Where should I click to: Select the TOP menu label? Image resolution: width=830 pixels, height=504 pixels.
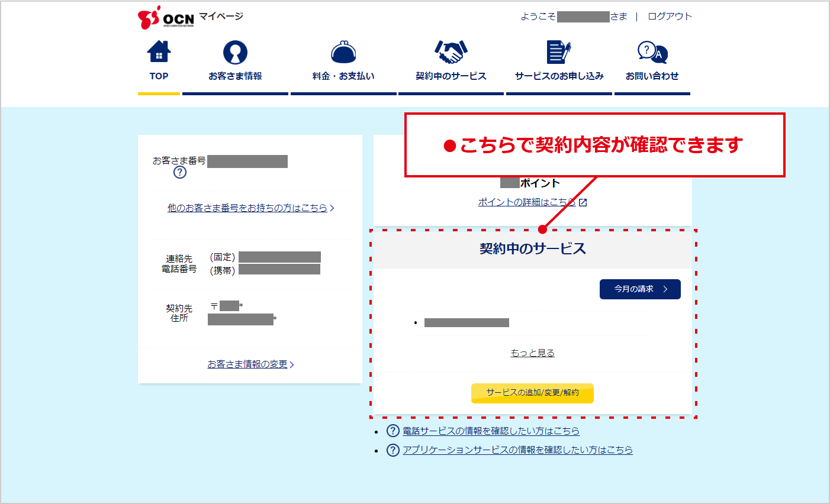pyautogui.click(x=159, y=76)
